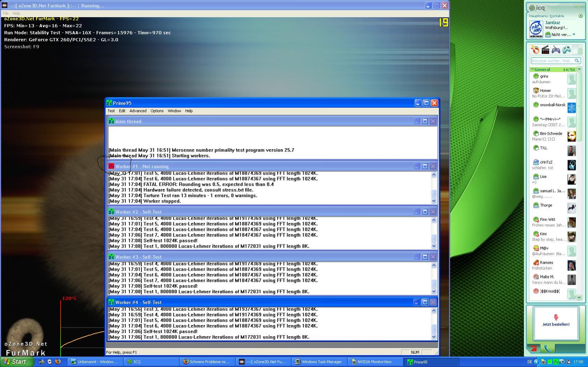
Task: Click Worker #2 scroll down arrow
Action: [434, 246]
